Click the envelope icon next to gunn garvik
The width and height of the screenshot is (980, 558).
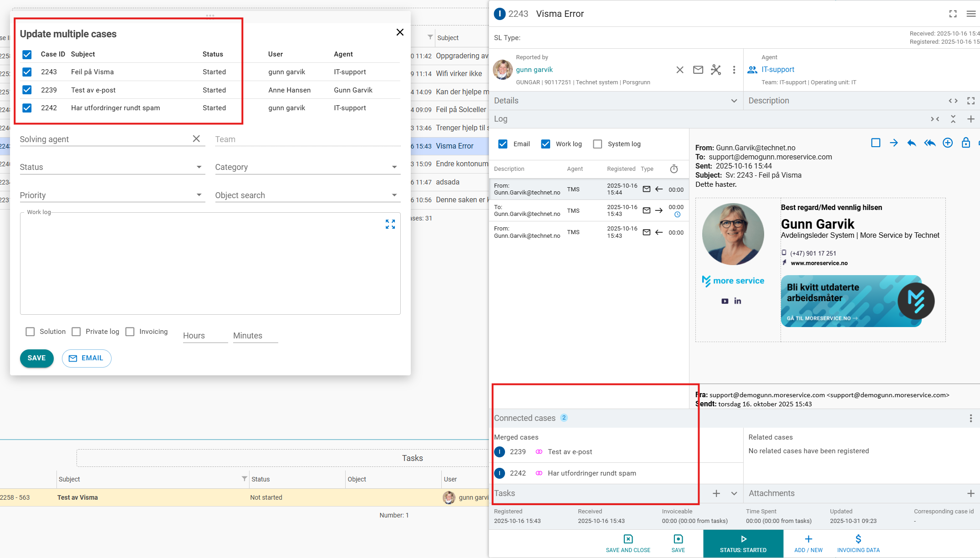pos(698,70)
